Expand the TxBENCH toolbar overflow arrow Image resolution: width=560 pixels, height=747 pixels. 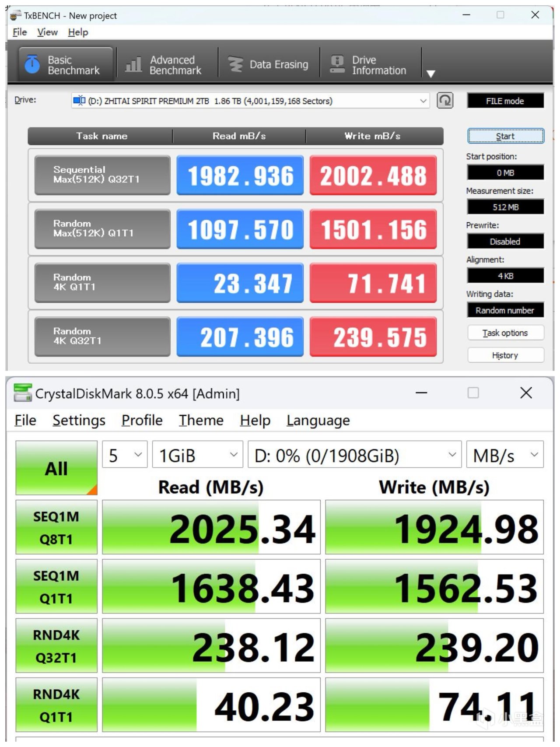pos(431,74)
